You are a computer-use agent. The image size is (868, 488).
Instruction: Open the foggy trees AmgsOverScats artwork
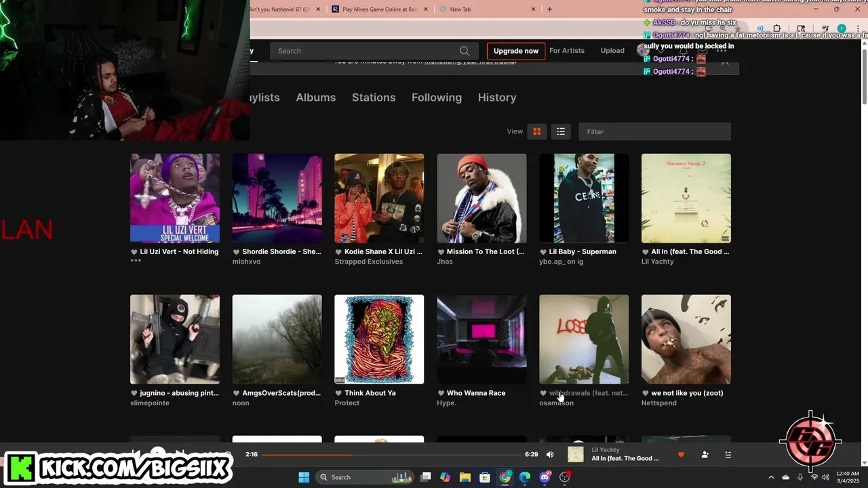277,339
